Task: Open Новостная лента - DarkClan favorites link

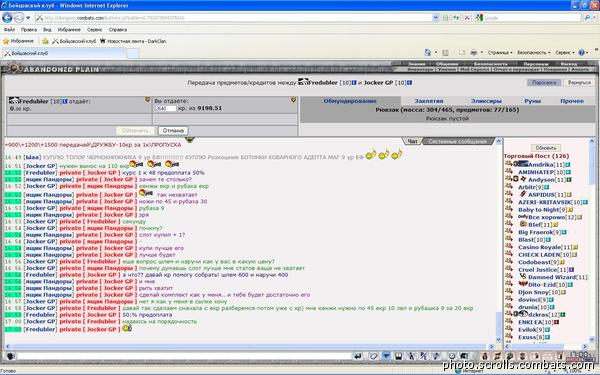Action: coord(133,41)
